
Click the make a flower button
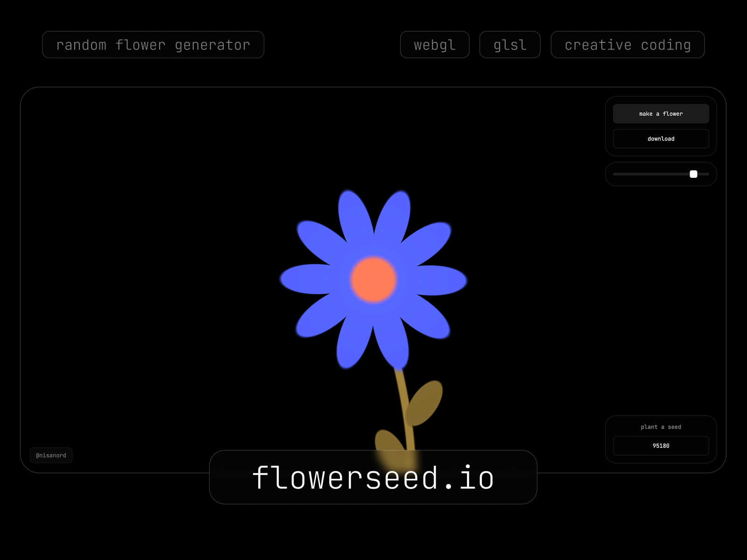click(x=661, y=114)
